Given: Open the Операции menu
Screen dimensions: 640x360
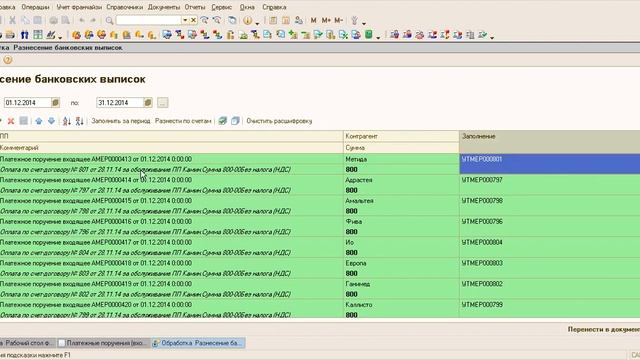Looking at the screenshot, I should coord(35,7).
